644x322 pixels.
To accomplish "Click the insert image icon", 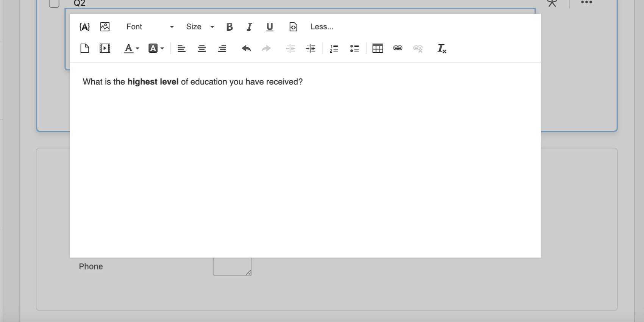I will click(x=105, y=27).
